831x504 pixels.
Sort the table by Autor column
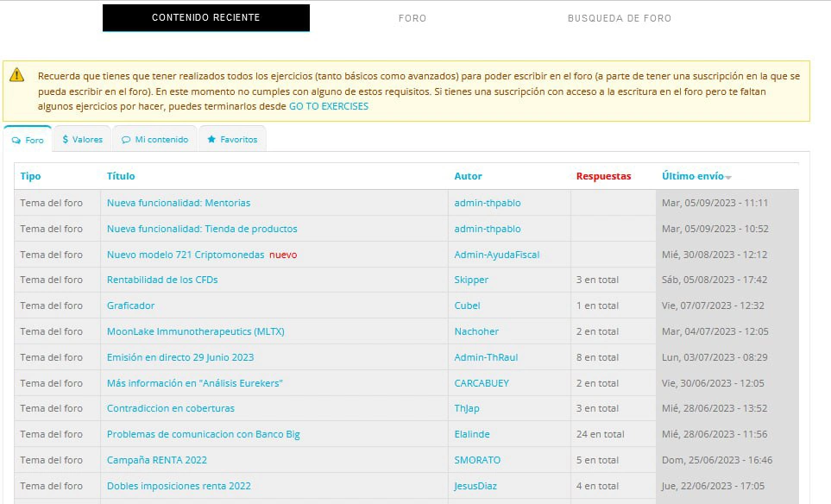(468, 176)
